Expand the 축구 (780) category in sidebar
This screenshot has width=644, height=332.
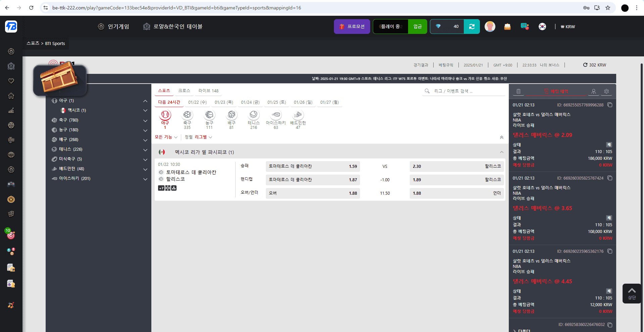point(145,121)
